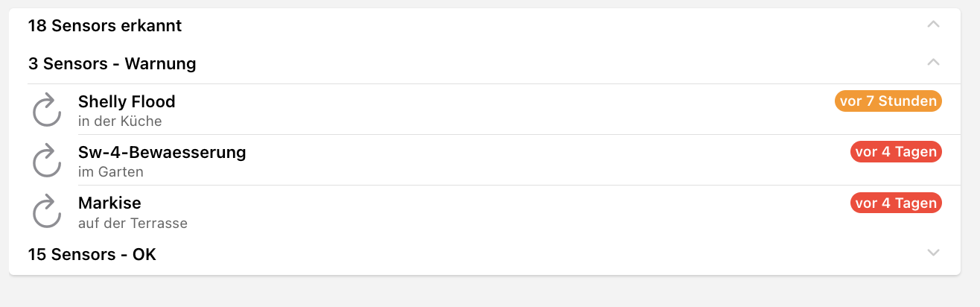Expand the 15 Sensors OK chevron
The image size is (980, 307).
[x=933, y=253]
